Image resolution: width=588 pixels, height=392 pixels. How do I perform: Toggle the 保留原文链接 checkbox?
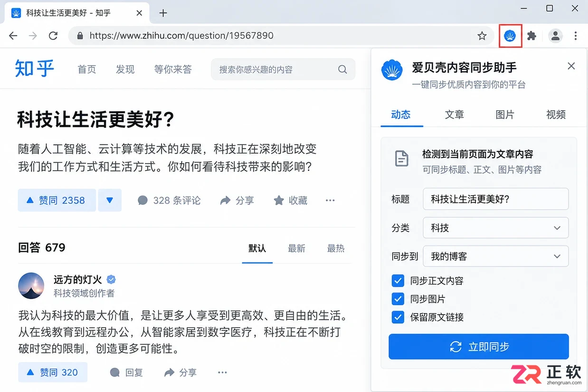pyautogui.click(x=398, y=317)
